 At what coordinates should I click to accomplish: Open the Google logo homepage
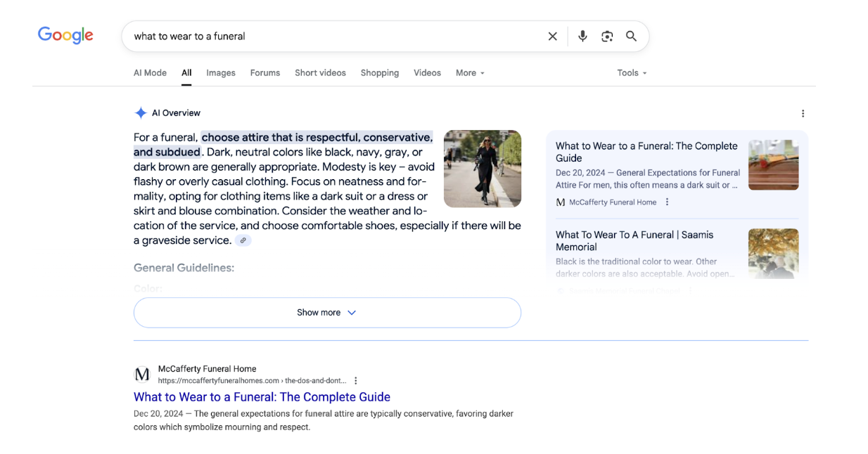[65, 35]
